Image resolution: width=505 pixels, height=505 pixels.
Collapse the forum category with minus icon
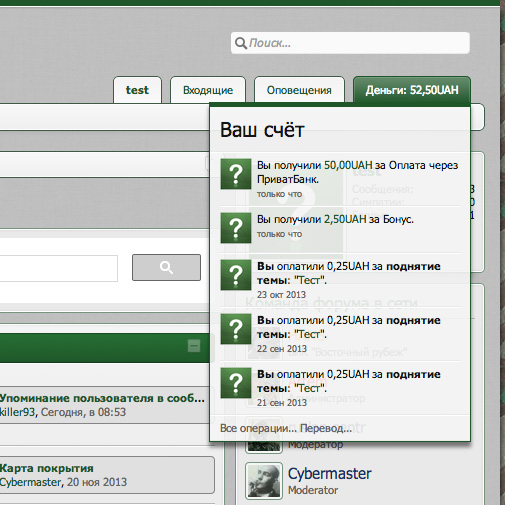point(194,346)
